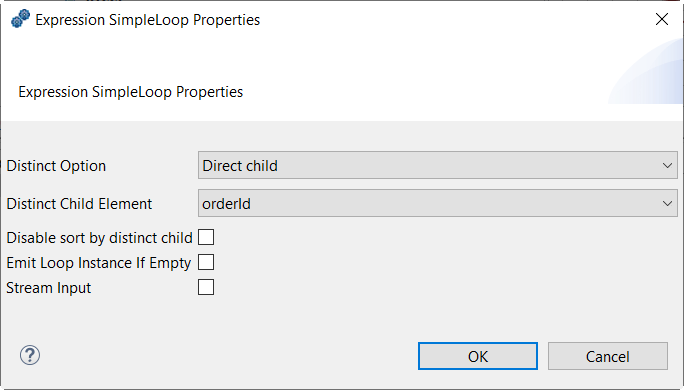Click the dialog title bar text
This screenshot has height=390, width=684.
pos(147,20)
